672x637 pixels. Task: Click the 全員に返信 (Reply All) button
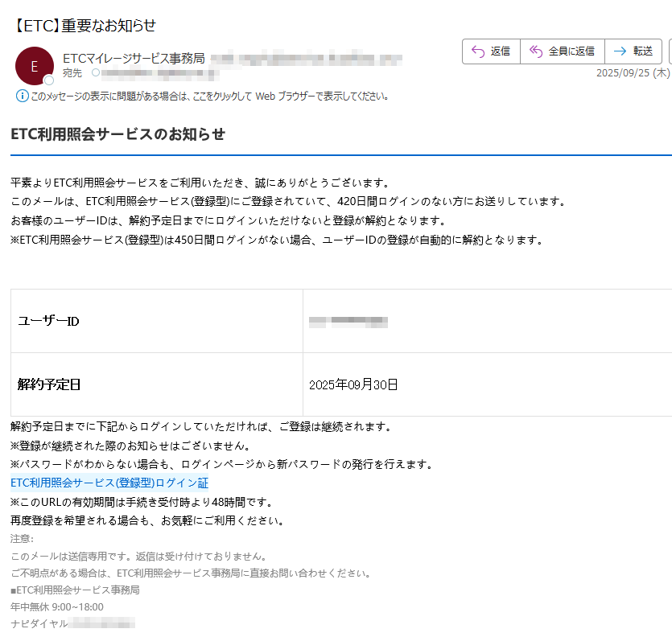[562, 51]
